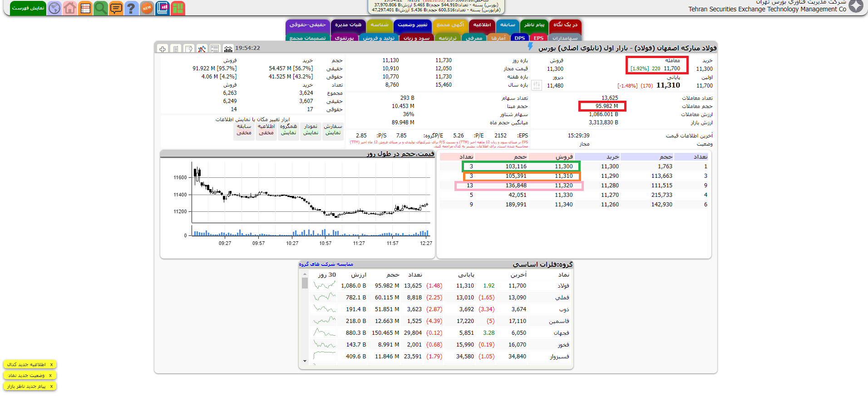Select the ذوب row in group table

pyautogui.click(x=441, y=309)
